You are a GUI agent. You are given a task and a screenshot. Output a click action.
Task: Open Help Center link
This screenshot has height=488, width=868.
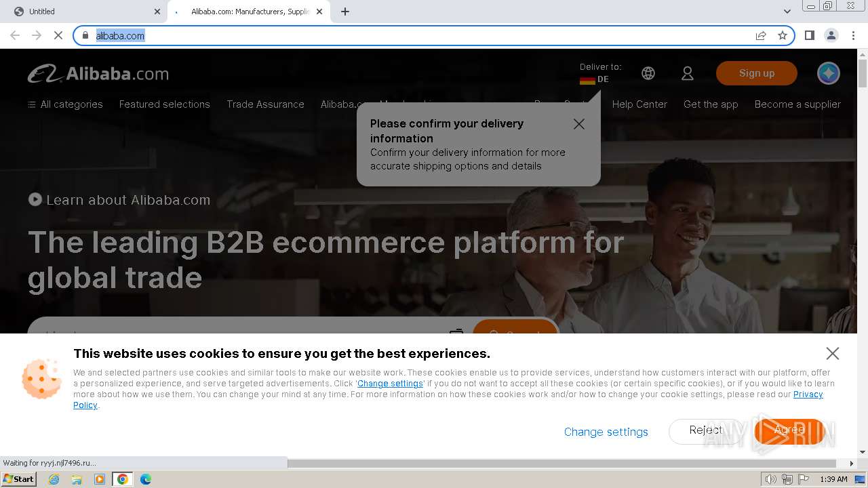639,104
